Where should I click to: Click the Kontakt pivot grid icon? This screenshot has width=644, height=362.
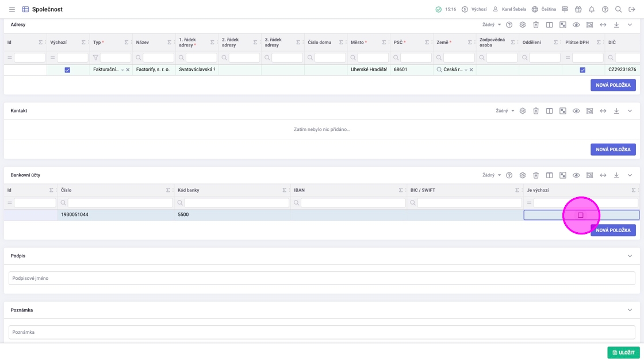(563, 111)
